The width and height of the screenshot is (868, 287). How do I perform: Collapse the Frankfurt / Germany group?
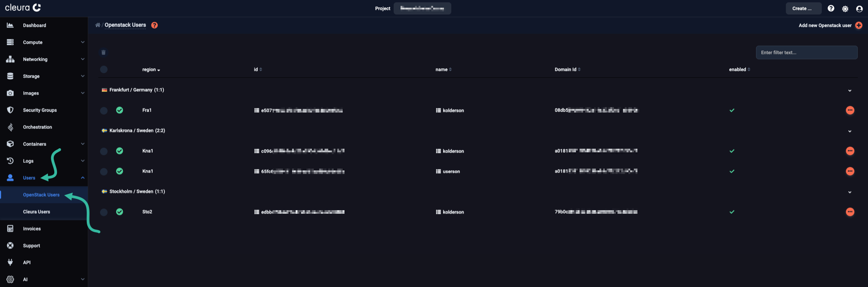849,90
